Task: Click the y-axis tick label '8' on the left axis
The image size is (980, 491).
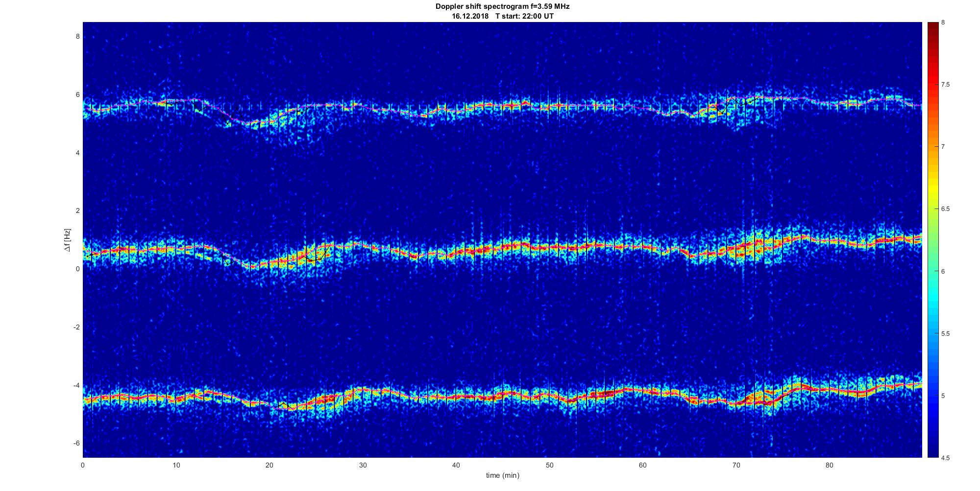Action: pyautogui.click(x=77, y=37)
